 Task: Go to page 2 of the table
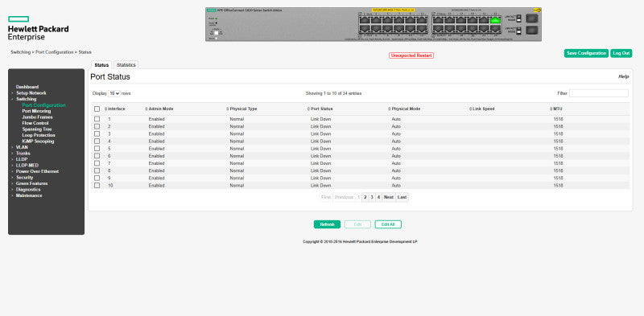coord(365,197)
